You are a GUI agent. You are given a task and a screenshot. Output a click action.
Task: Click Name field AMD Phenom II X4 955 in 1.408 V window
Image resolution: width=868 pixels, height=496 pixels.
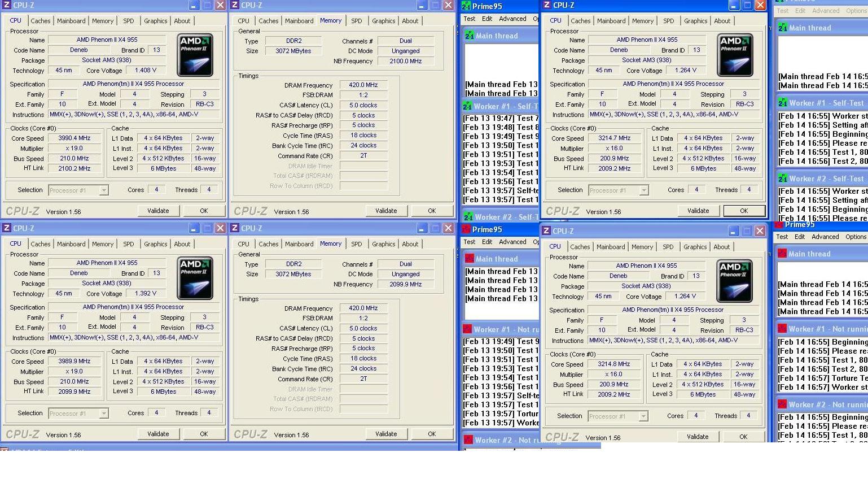click(x=107, y=40)
